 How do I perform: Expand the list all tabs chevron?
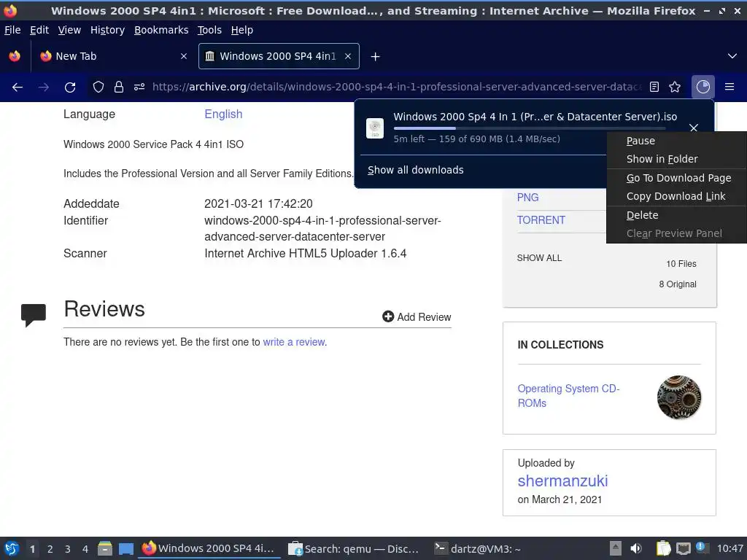click(732, 56)
